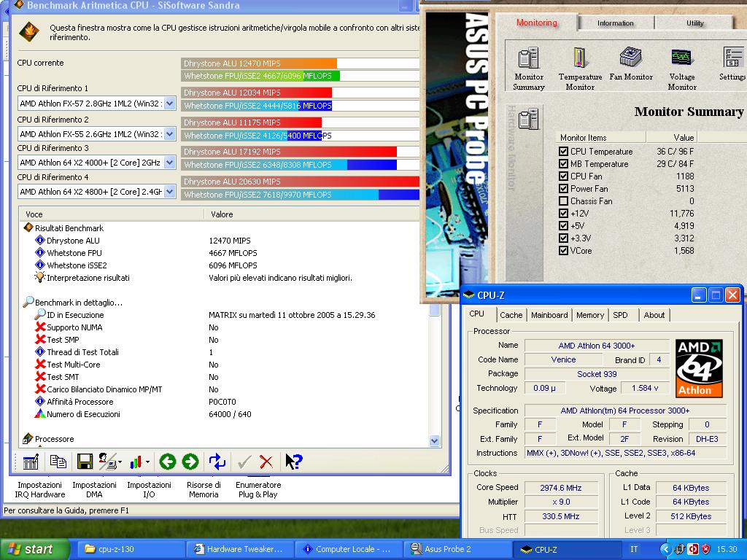The image size is (747, 560).
Task: Open Voltage Monitor in Asus Probe
Action: (x=682, y=68)
